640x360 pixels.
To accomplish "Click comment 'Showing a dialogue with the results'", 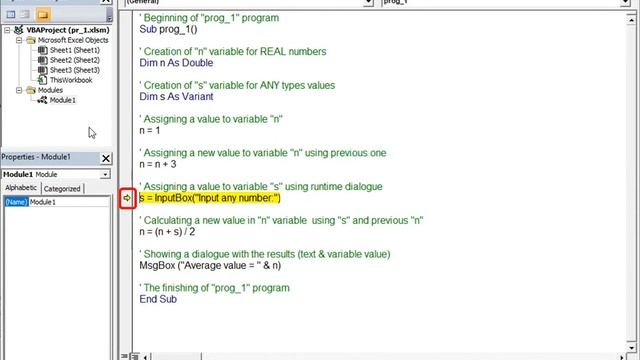I will pyautogui.click(x=265, y=254).
